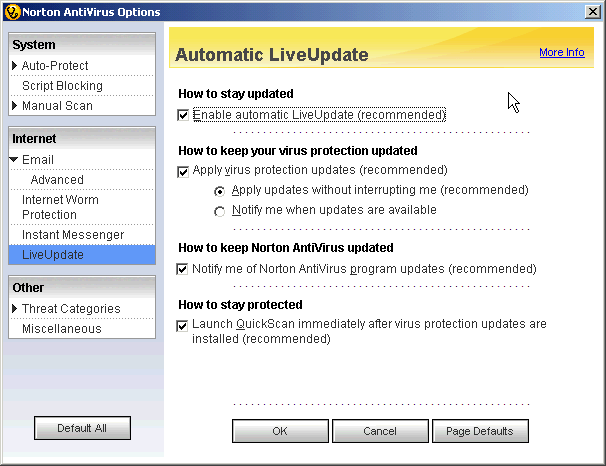Image resolution: width=606 pixels, height=466 pixels.
Task: Toggle Notify me of program updates checkbox
Action: (183, 269)
